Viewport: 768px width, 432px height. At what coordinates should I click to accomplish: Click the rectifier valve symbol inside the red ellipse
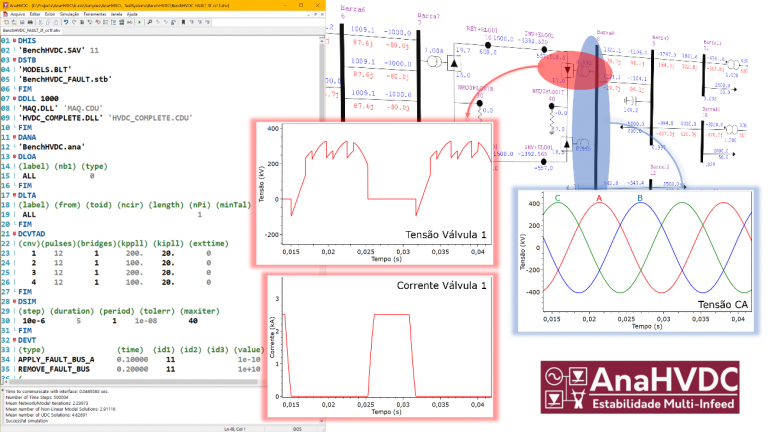pos(570,71)
